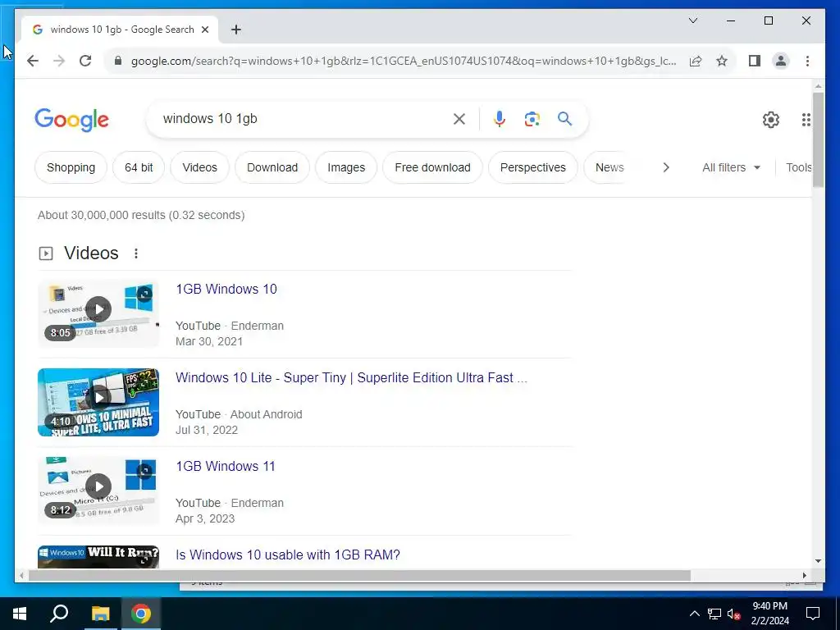Expand the All filters dropdown
840x630 pixels.
[731, 167]
